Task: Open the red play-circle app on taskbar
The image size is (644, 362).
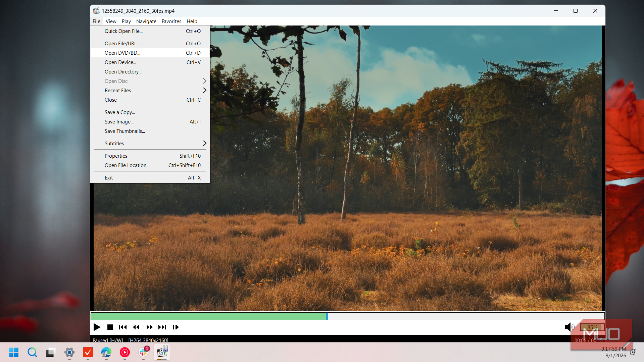Action: click(x=125, y=352)
